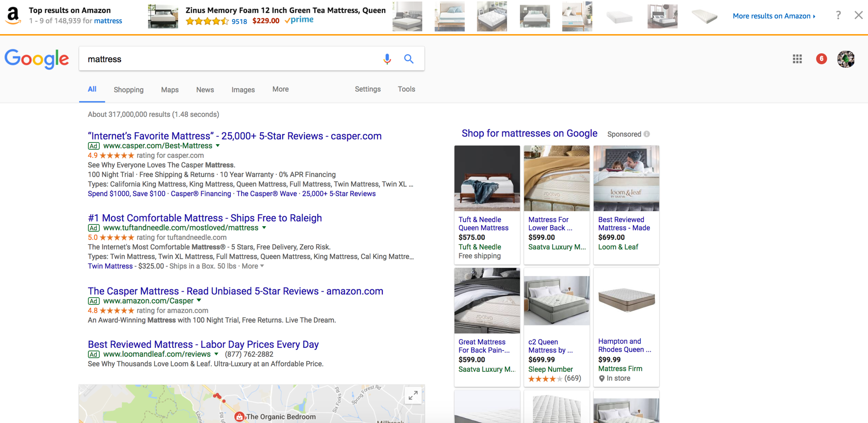Select the All search tab

point(92,89)
